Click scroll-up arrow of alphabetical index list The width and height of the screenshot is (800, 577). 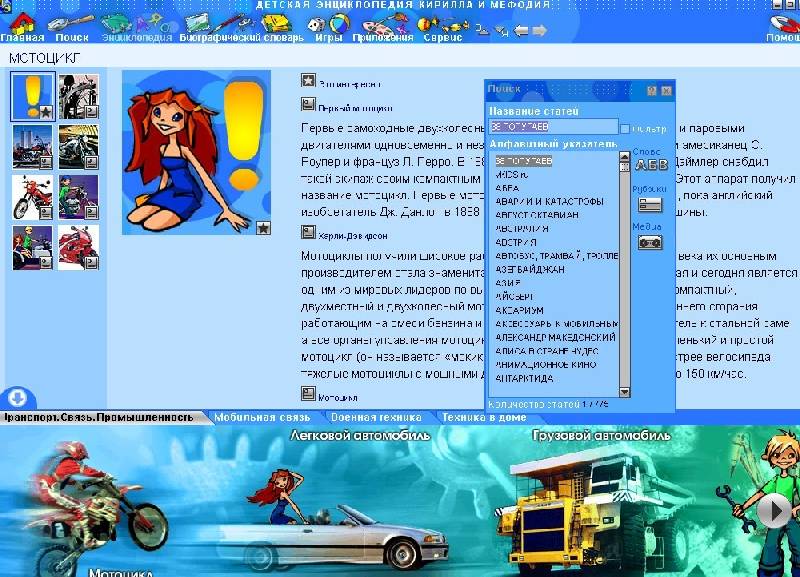tap(624, 156)
